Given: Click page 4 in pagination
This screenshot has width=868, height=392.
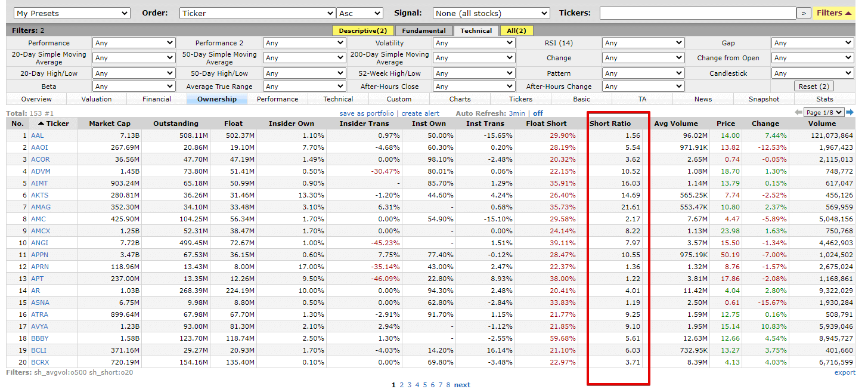Looking at the screenshot, I should pos(418,384).
